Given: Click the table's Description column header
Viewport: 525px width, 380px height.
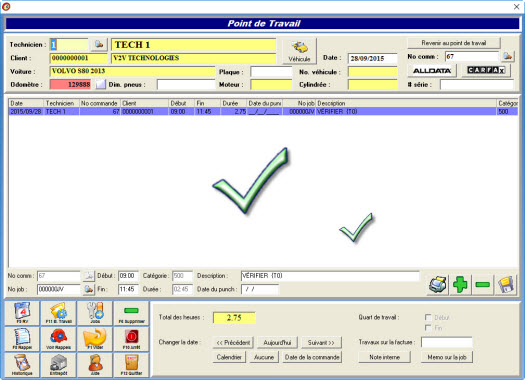Looking at the screenshot, I should (406, 103).
